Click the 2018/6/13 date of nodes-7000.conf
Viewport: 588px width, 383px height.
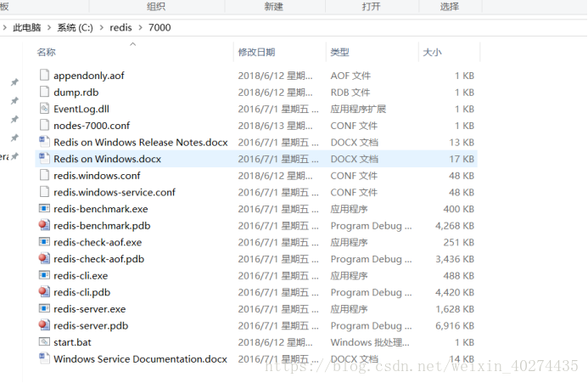pyautogui.click(x=275, y=126)
